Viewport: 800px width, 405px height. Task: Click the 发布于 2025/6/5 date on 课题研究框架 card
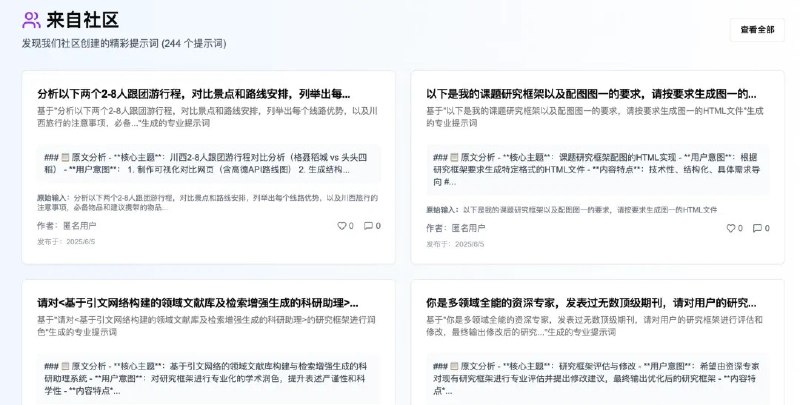point(455,244)
